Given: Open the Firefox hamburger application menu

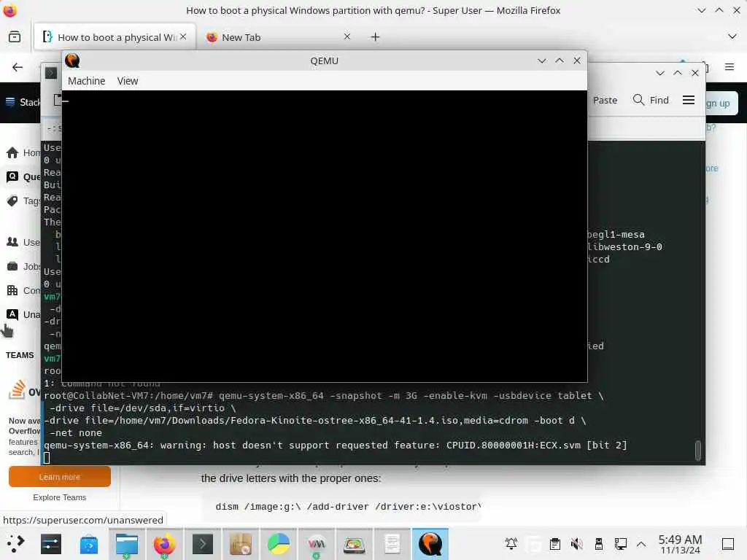Looking at the screenshot, I should (x=729, y=67).
